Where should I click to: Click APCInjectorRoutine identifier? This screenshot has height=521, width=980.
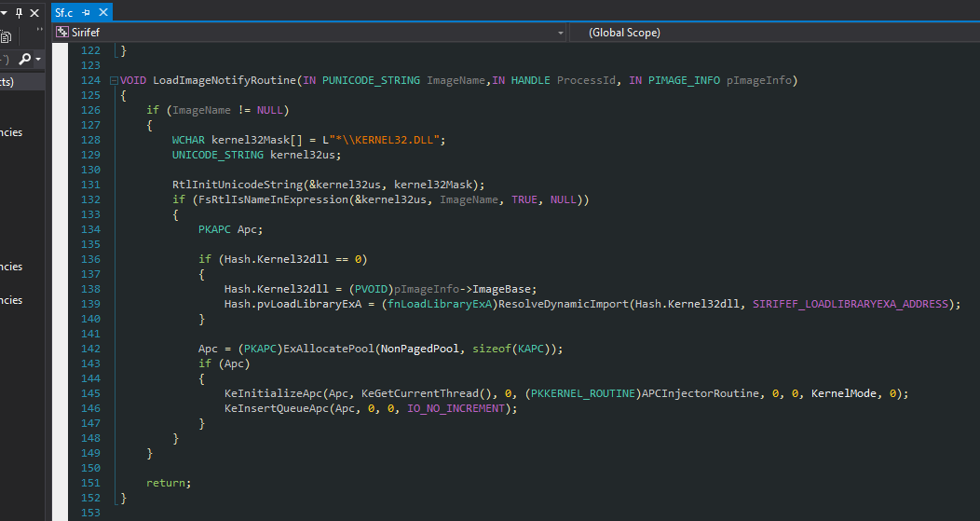(700, 393)
